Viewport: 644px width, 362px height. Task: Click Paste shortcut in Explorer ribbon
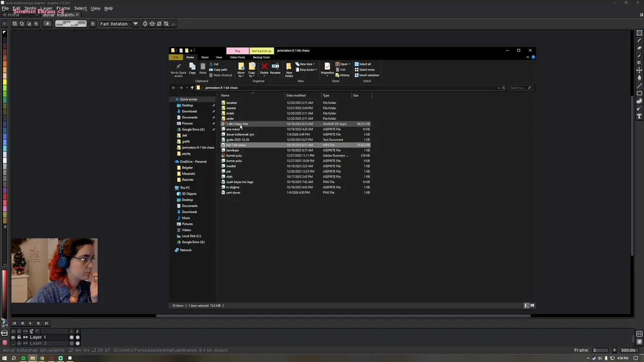coord(221,75)
